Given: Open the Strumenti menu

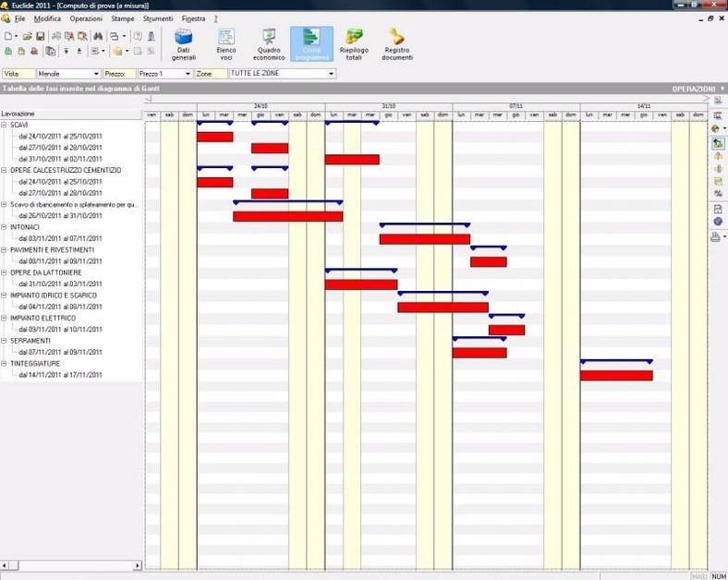Looking at the screenshot, I should point(158,18).
